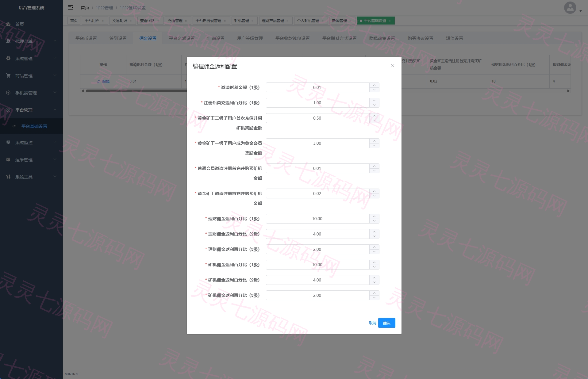This screenshot has height=379, width=588.
Task: Close the 编辑佣金返利配置 dialog
Action: click(393, 66)
